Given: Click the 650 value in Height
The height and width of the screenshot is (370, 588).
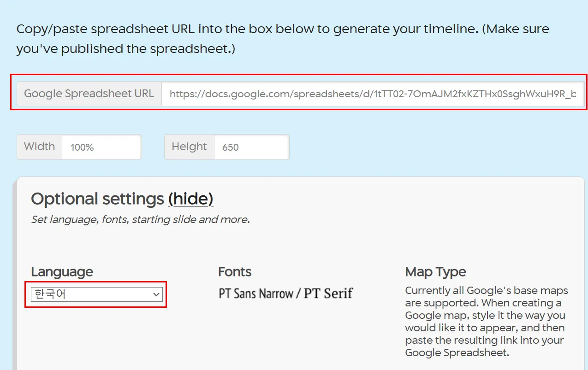Looking at the screenshot, I should [x=230, y=147].
